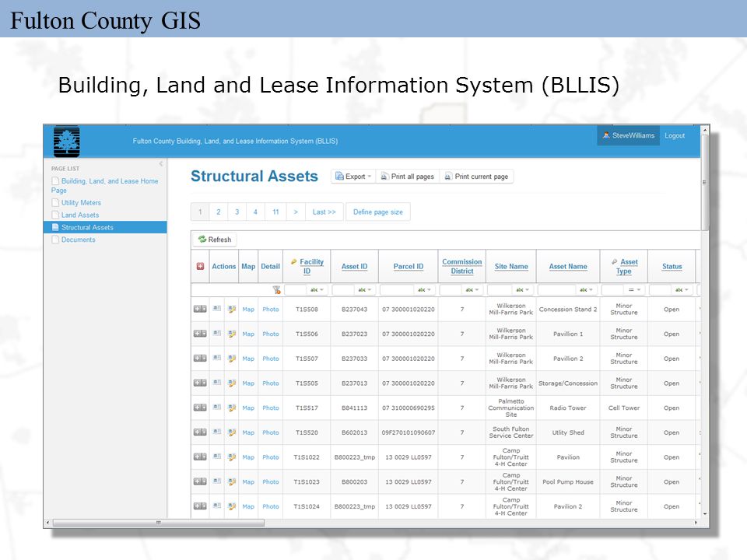
Task: Go to page 4 in the pager
Action: pos(255,212)
